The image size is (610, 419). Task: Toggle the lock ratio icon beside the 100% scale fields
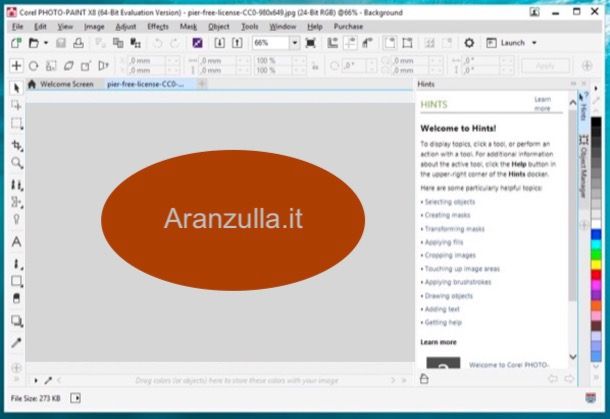point(315,66)
